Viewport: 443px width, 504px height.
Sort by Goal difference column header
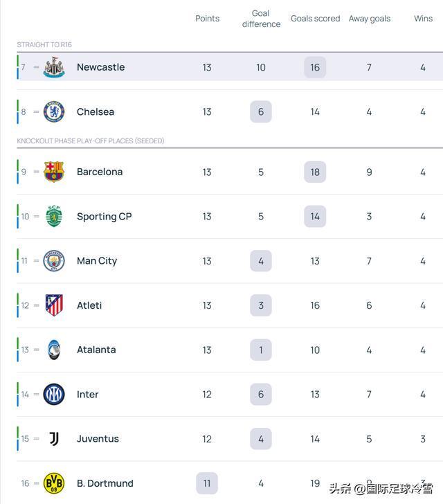(x=261, y=19)
